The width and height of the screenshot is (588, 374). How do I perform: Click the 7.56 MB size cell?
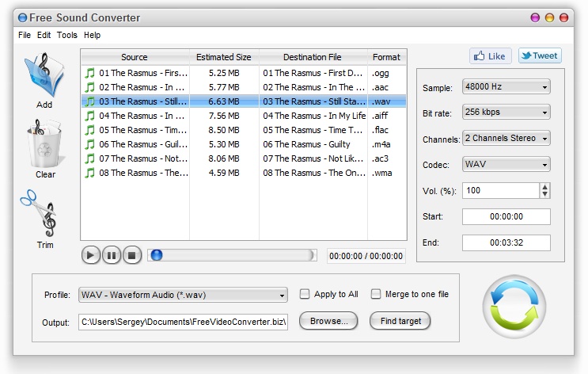[224, 116]
